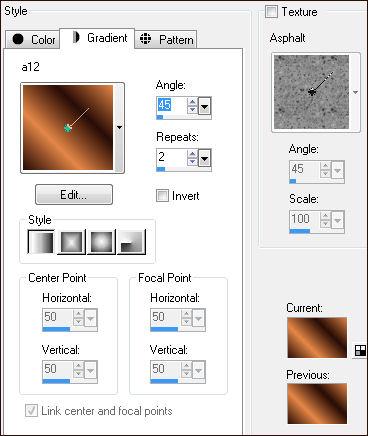Switch to the Pattern tab
The width and height of the screenshot is (368, 436).
point(166,39)
